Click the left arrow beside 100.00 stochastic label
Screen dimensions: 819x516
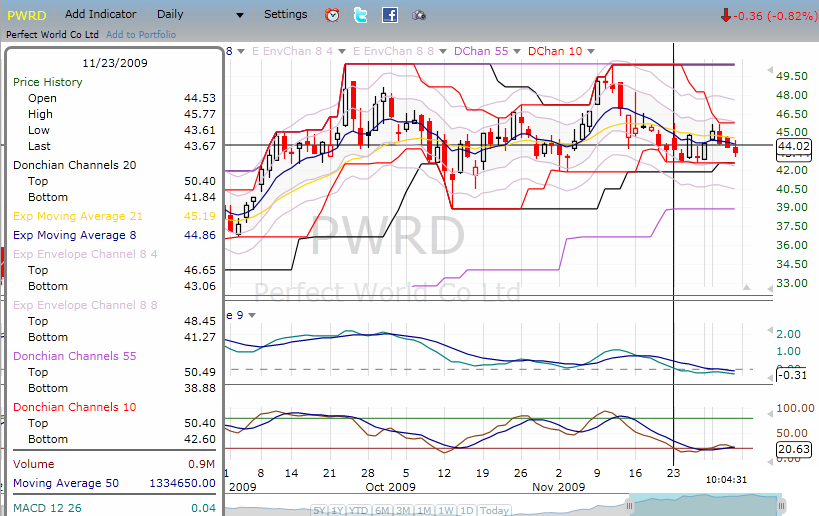769,414
